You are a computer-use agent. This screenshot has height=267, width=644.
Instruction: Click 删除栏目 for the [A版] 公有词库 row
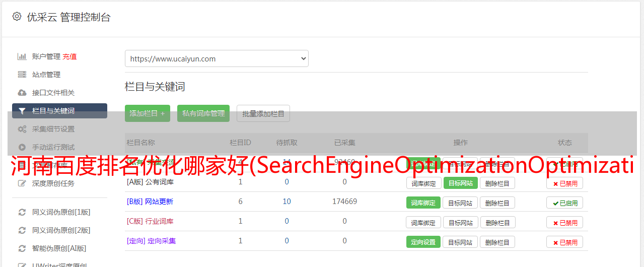(x=497, y=183)
